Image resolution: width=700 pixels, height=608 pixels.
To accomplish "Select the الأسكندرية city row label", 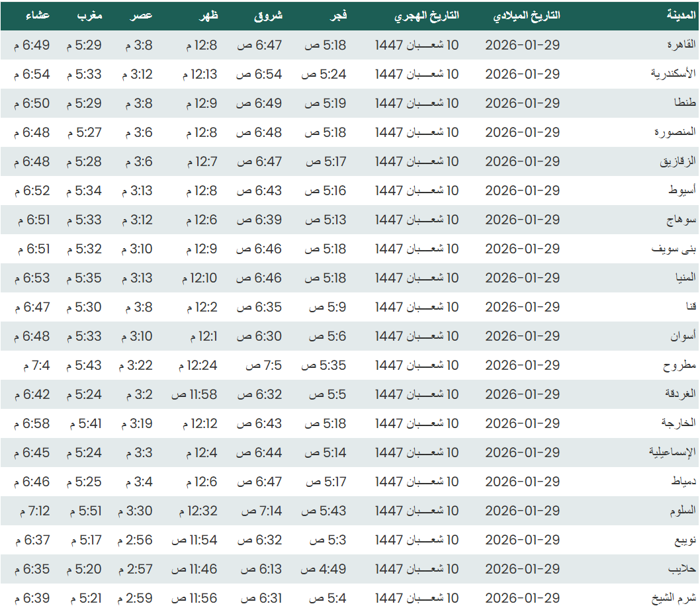I will tap(674, 74).
